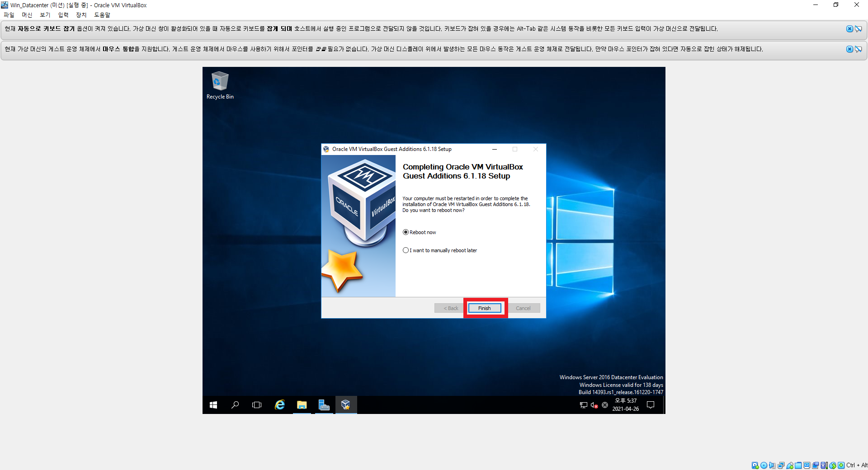Open Server Manager from the guest taskbar
The height and width of the screenshot is (470, 868).
pos(324,405)
